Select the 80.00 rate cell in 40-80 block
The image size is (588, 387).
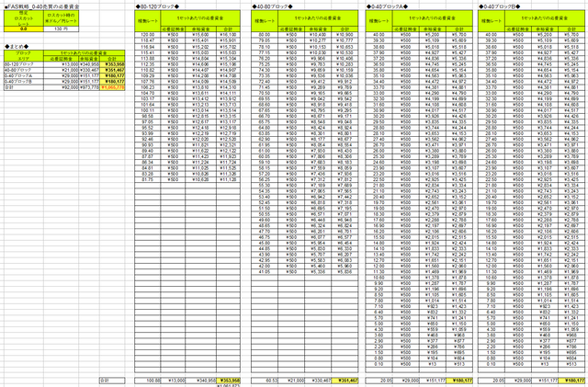(265, 35)
